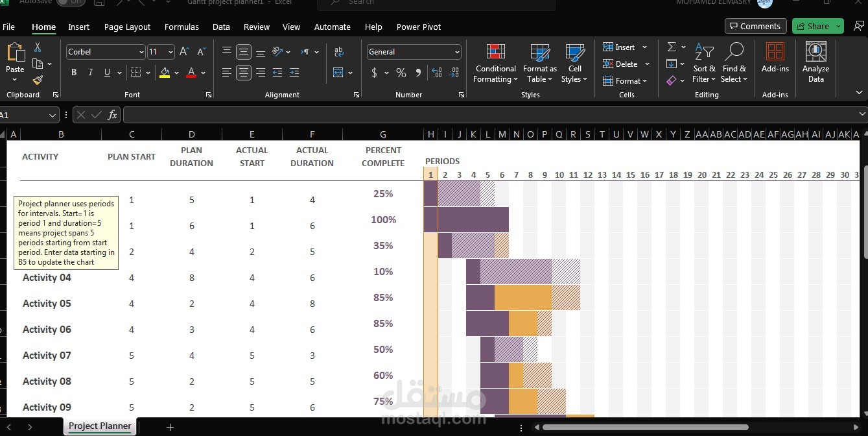Expand Sort & Filter menu

pyautogui.click(x=704, y=63)
